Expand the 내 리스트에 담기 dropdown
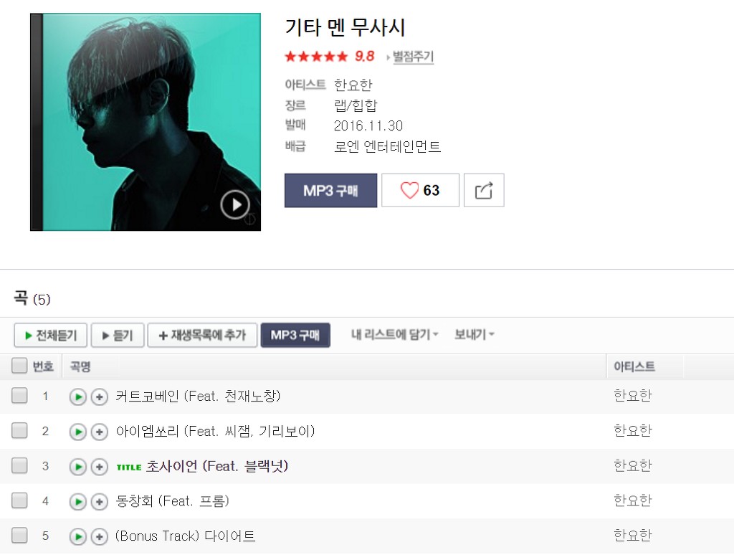 coord(395,334)
